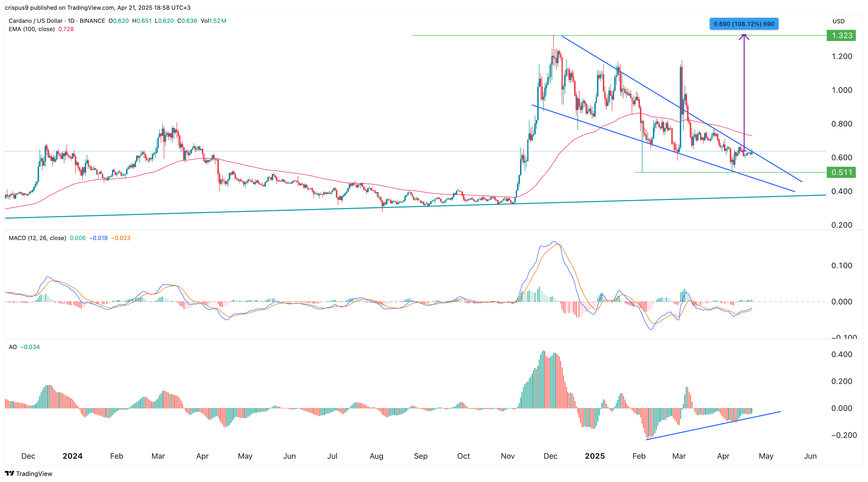Click the 2025 label on the time axis

[595, 456]
